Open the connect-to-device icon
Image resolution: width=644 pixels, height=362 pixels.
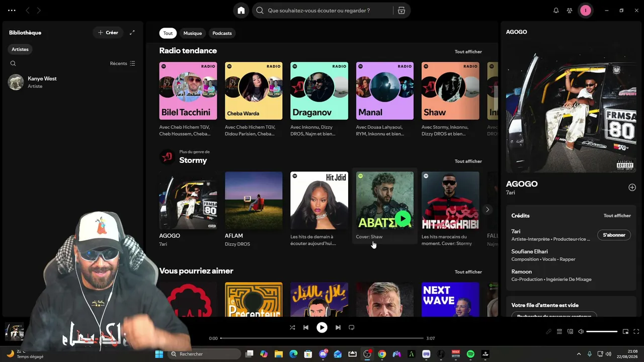(x=570, y=332)
